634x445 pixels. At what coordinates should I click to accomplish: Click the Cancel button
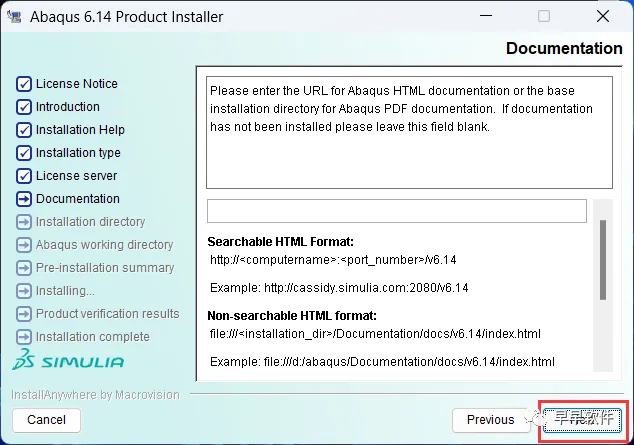pos(46,420)
